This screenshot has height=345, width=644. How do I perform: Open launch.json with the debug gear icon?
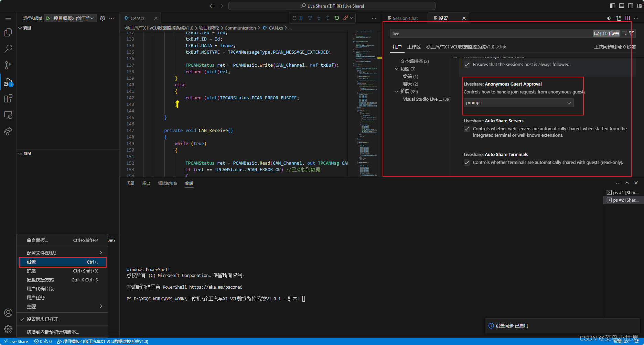coord(103,18)
